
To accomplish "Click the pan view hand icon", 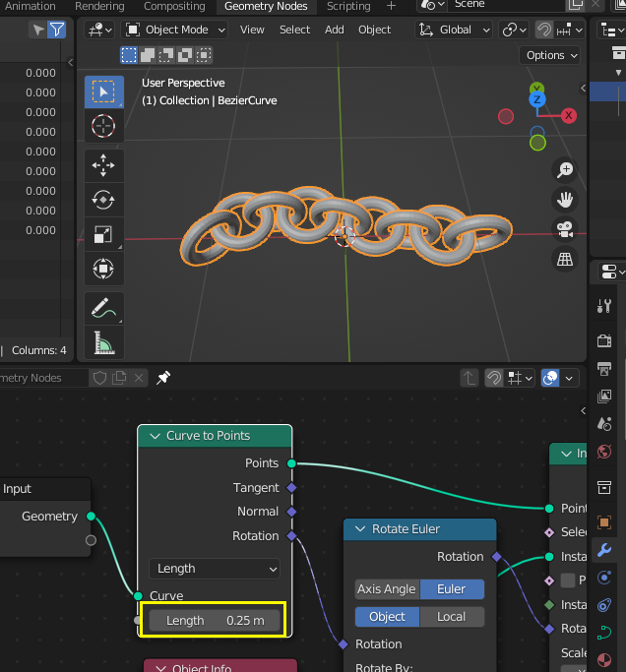I will coord(565,200).
